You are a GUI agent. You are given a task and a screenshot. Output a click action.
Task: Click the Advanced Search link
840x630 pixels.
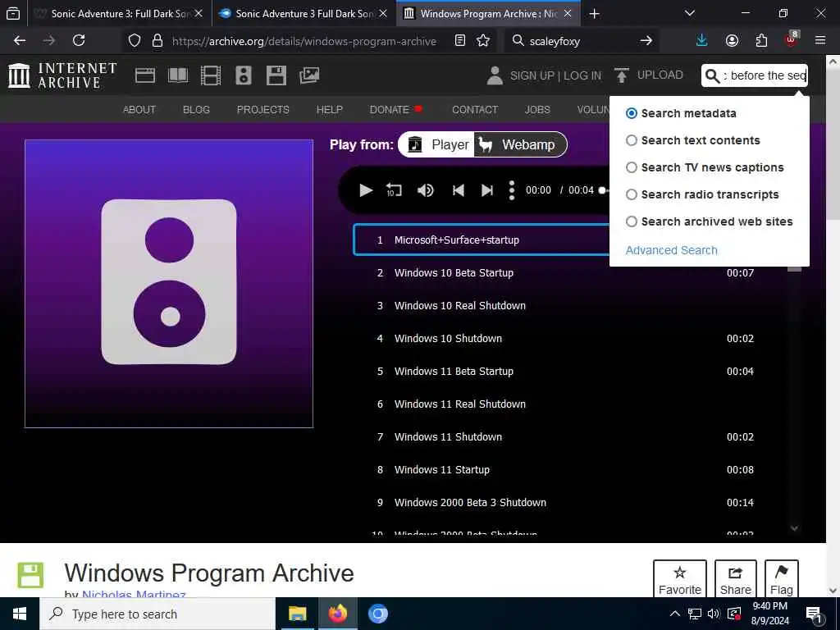(x=671, y=250)
